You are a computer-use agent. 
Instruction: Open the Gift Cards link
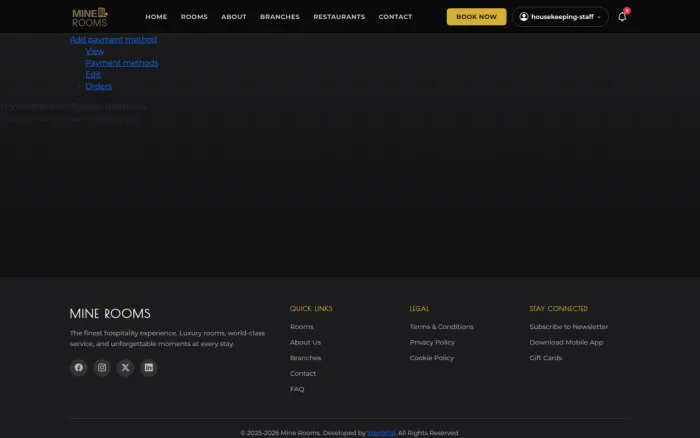click(546, 358)
